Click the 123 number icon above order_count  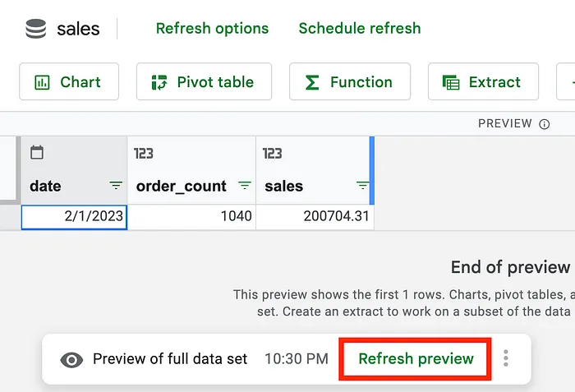[x=144, y=154]
